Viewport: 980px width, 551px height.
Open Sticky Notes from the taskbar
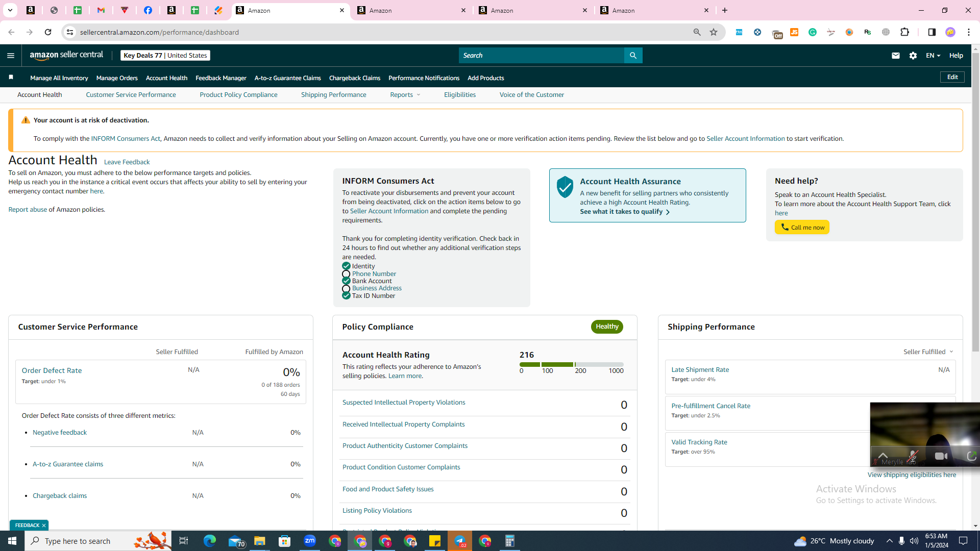[435, 541]
